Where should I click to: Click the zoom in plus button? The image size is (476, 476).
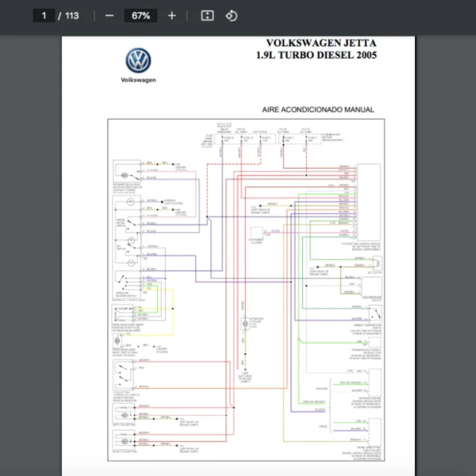pyautogui.click(x=172, y=16)
